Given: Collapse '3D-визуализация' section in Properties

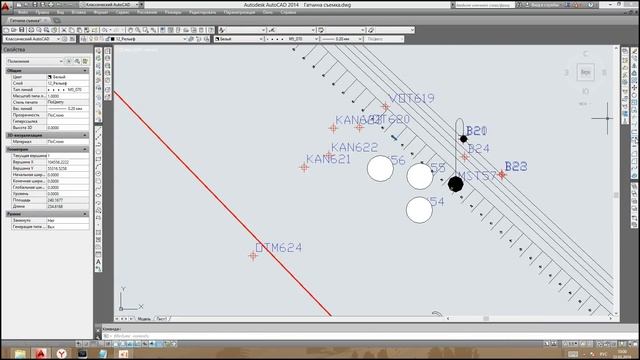Looking at the screenshot, I should 85,135.
